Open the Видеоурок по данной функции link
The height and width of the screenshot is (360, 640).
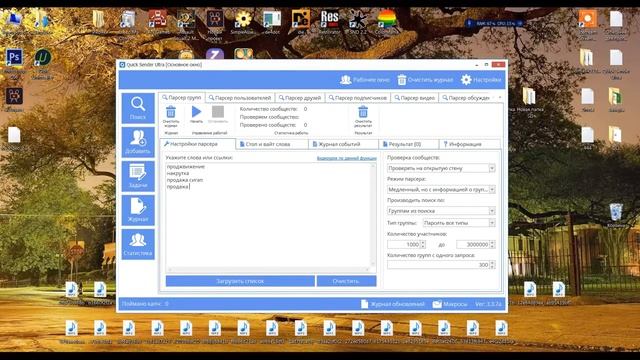click(x=347, y=158)
